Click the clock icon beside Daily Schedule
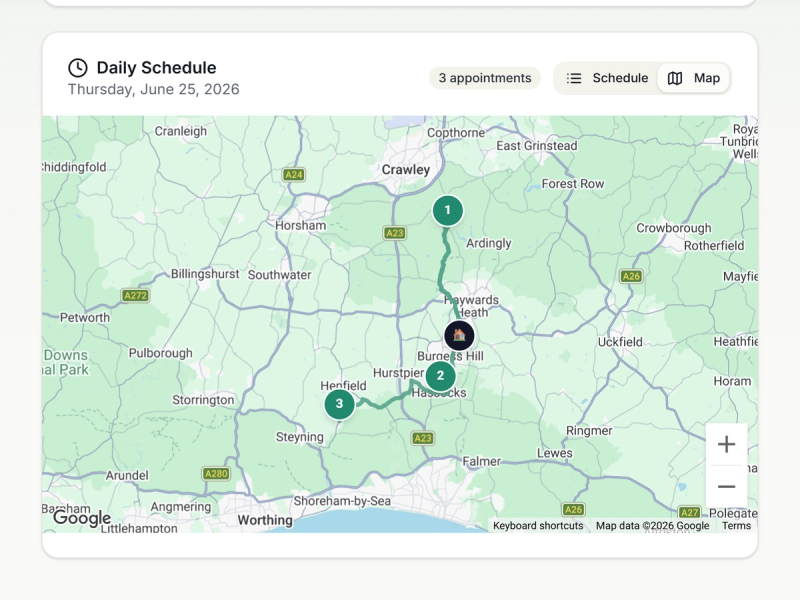Screen dimensions: 800x600 (x=78, y=68)
